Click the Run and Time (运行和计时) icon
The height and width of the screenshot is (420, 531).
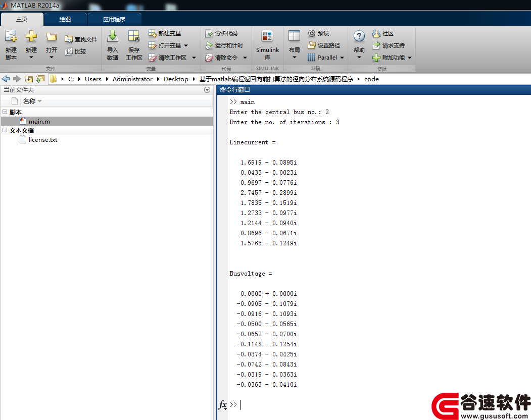click(x=209, y=45)
